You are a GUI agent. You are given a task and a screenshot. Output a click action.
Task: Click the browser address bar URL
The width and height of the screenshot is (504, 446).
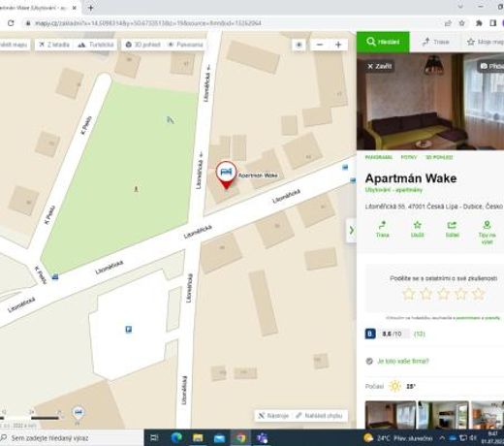tap(148, 23)
